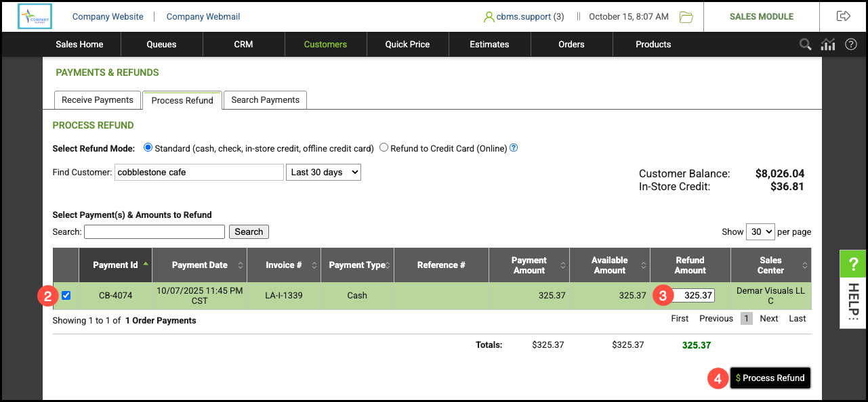The width and height of the screenshot is (868, 402).
Task: Click the cbms.support user link
Action: (x=523, y=16)
